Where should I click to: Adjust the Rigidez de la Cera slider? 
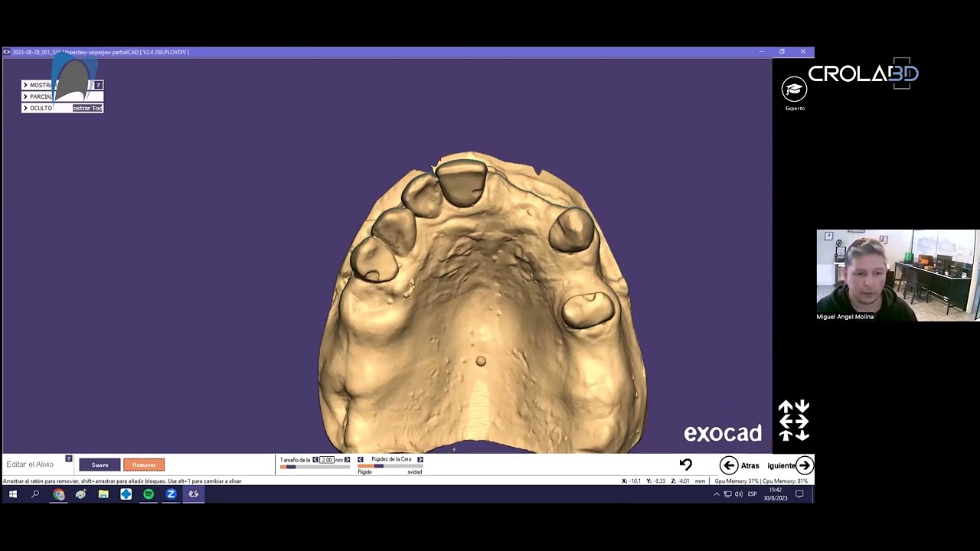pyautogui.click(x=390, y=466)
